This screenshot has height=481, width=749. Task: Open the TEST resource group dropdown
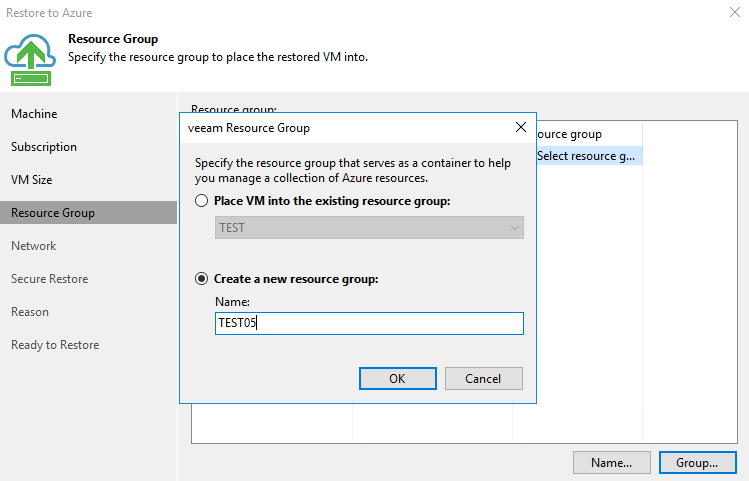pyautogui.click(x=369, y=227)
